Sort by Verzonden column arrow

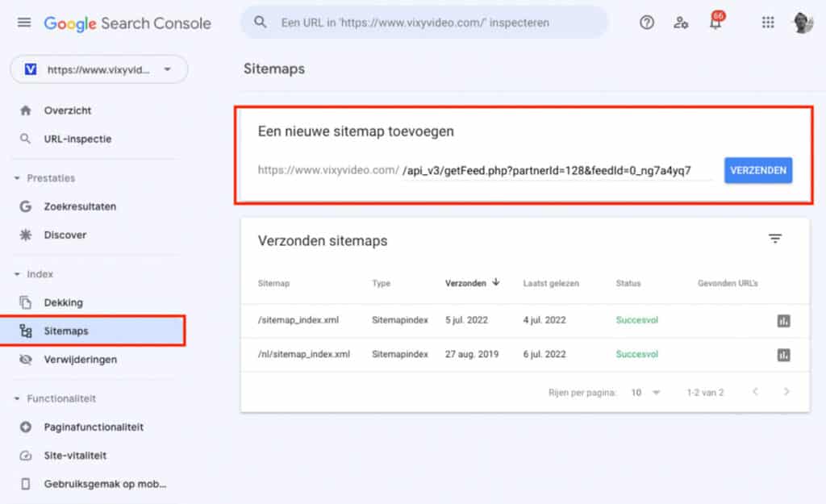tap(496, 282)
